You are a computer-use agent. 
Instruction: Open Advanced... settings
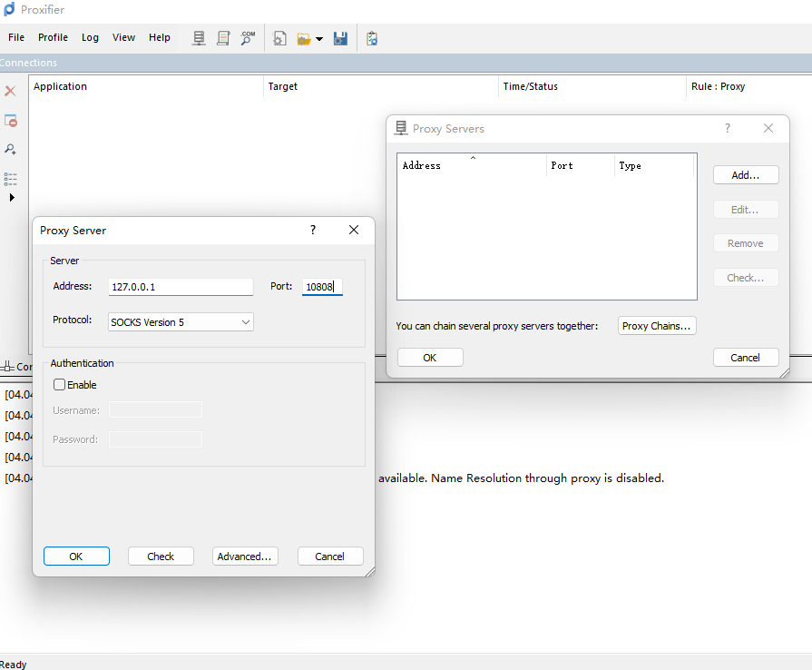(x=245, y=556)
